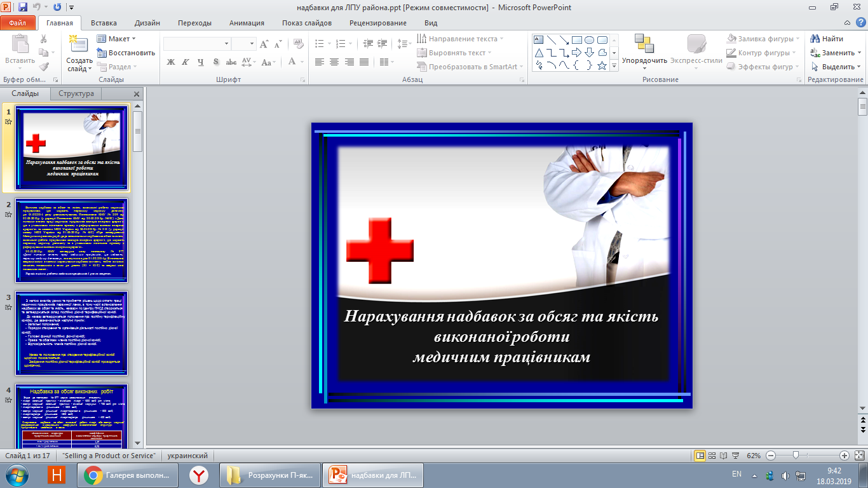Toggle italic (К) formatting

click(x=186, y=62)
